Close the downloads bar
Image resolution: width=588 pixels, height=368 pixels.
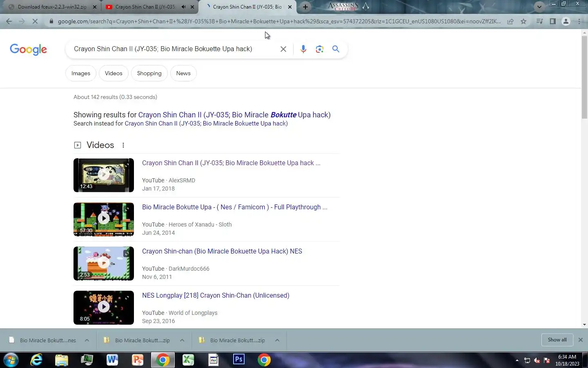pyautogui.click(x=580, y=340)
